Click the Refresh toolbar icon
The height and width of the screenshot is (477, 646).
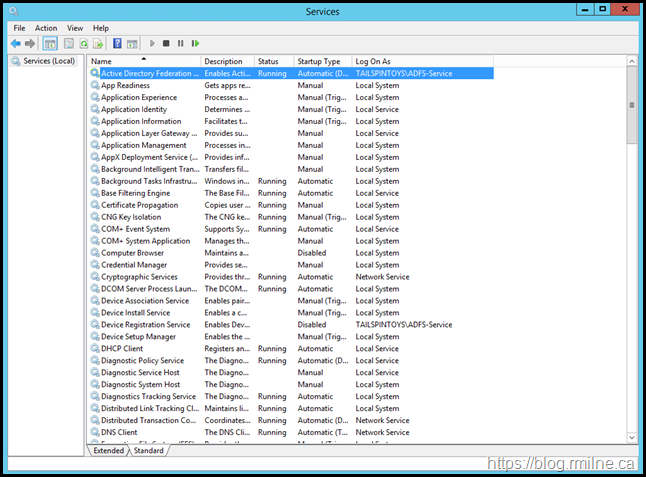(84, 44)
